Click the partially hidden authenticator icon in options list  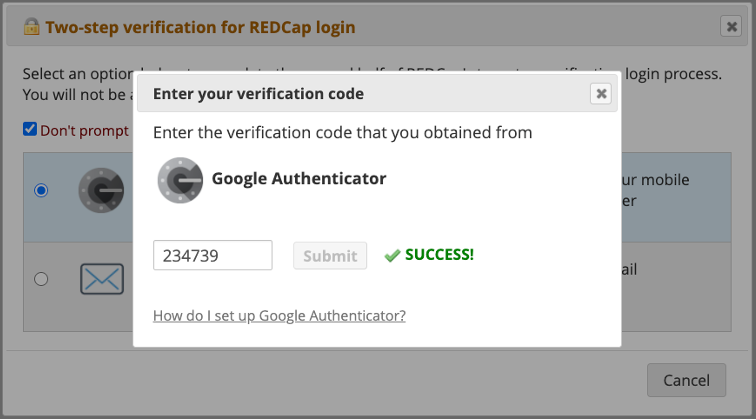tap(100, 191)
